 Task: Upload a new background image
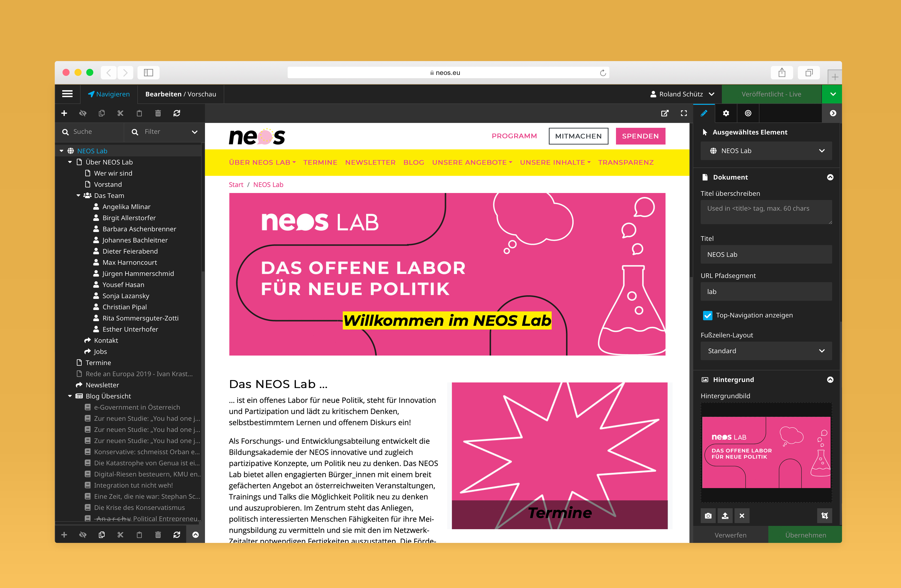click(x=725, y=515)
